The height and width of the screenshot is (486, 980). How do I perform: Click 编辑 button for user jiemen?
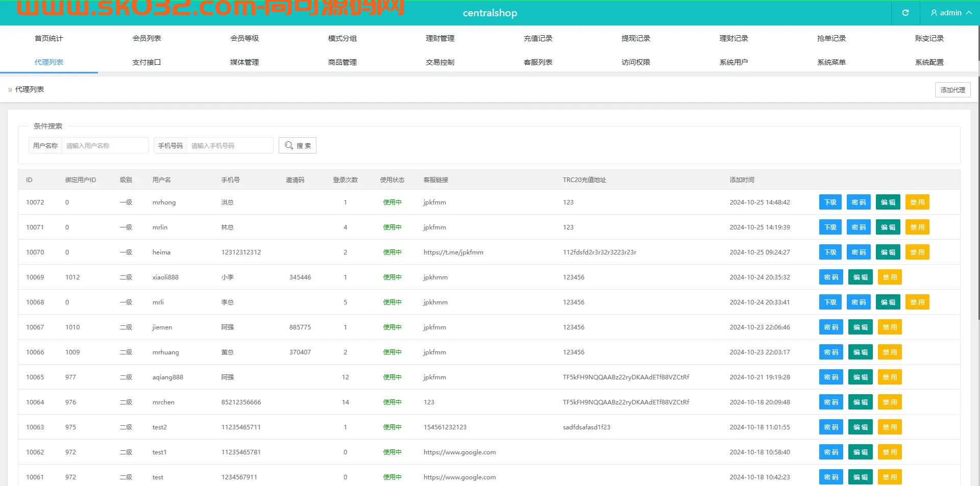tap(860, 327)
